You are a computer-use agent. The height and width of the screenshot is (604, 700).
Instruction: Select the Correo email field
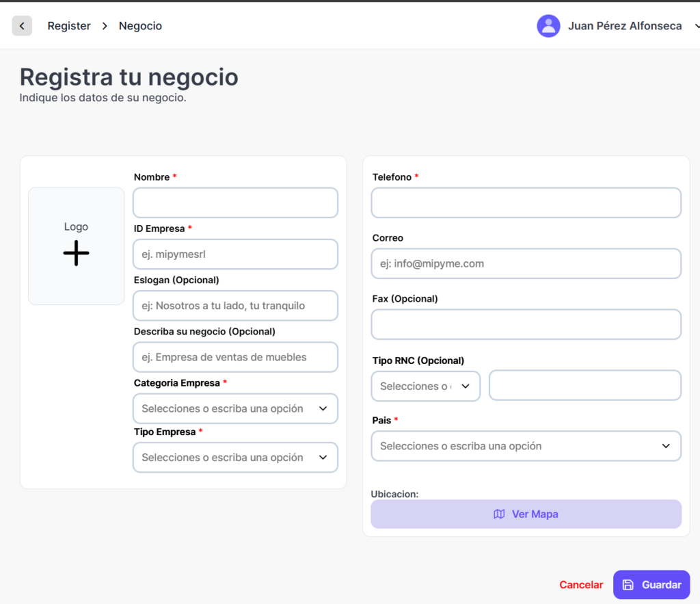click(x=526, y=263)
